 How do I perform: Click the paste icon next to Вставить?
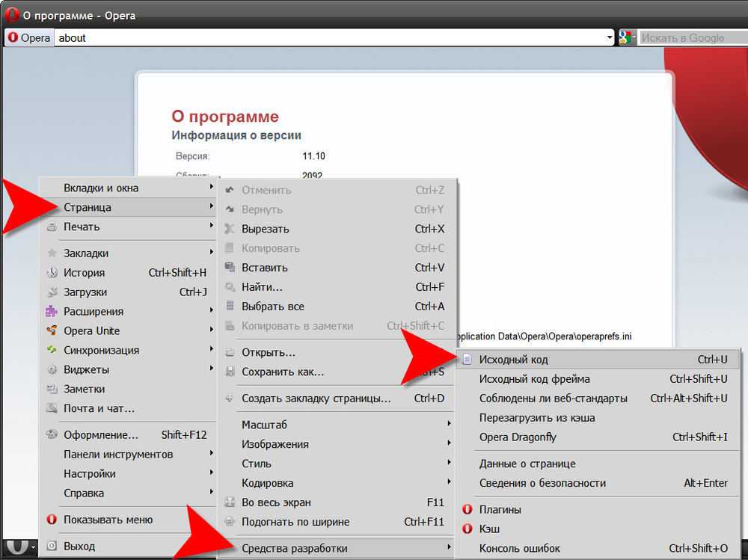(x=230, y=267)
